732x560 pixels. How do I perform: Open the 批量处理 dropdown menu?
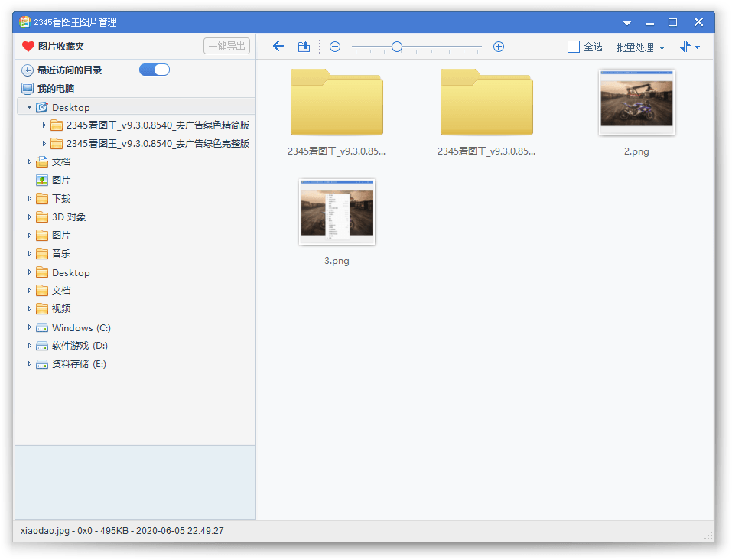point(640,47)
